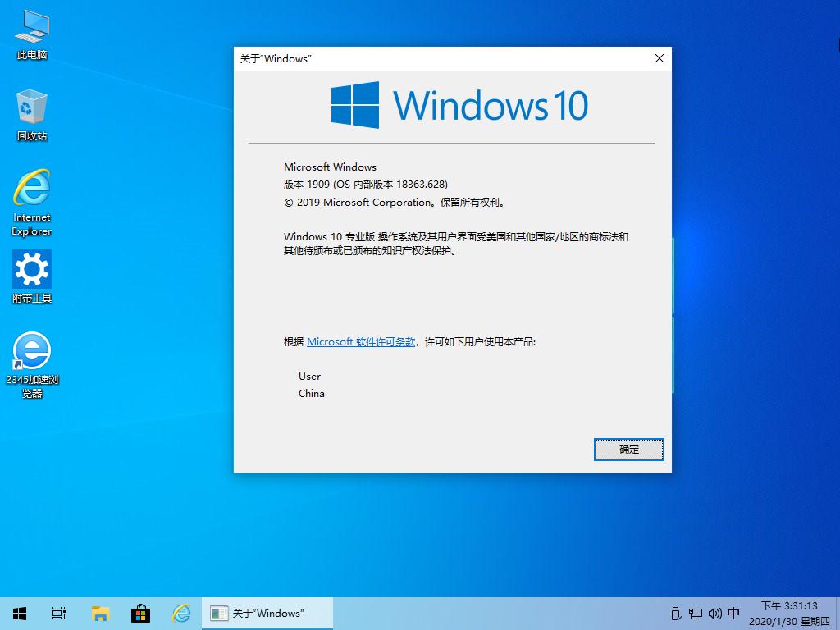Click the Windows 10 logo in dialog
840x630 pixels.
459,105
